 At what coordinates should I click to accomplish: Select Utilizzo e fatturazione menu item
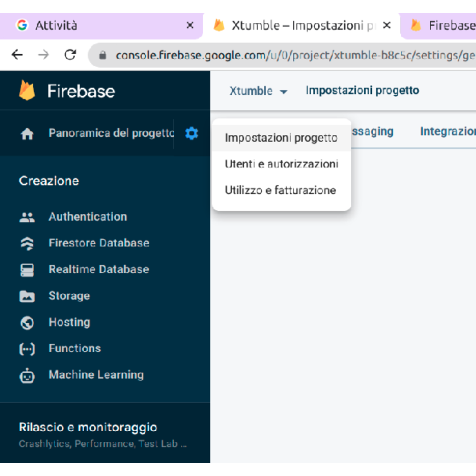[x=280, y=190]
